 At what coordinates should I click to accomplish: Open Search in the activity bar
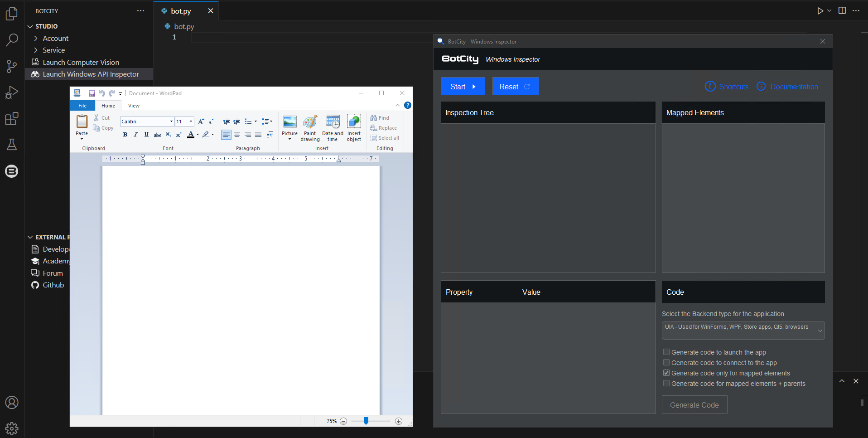tap(12, 40)
